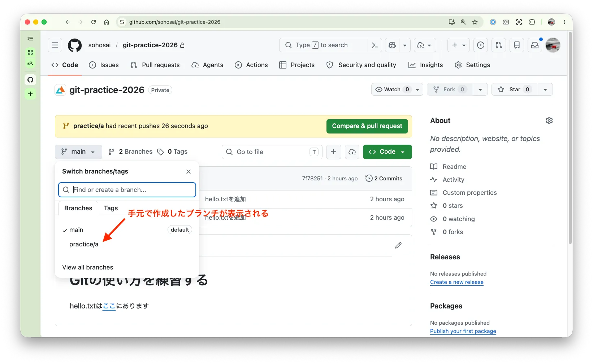
Task: Star the git-practice-2026 repository
Action: click(x=515, y=89)
